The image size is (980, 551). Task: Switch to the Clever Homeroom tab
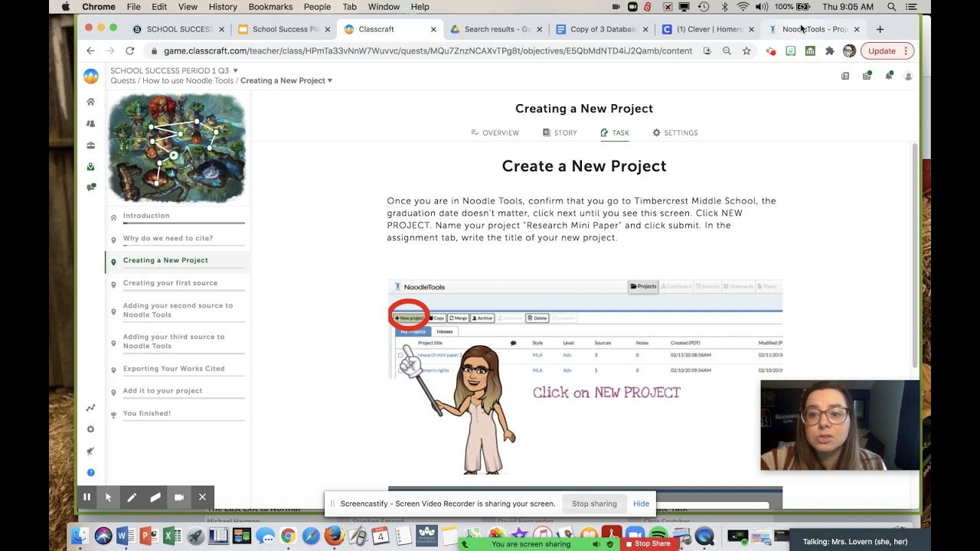click(708, 29)
